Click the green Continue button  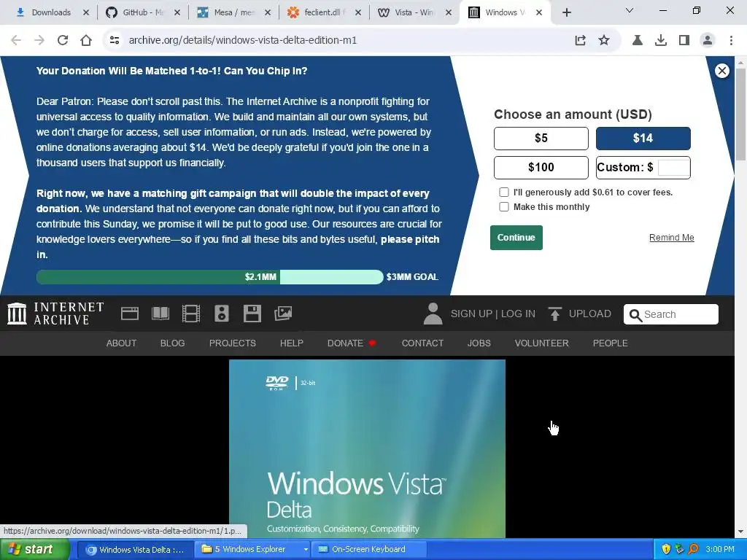pyautogui.click(x=516, y=238)
